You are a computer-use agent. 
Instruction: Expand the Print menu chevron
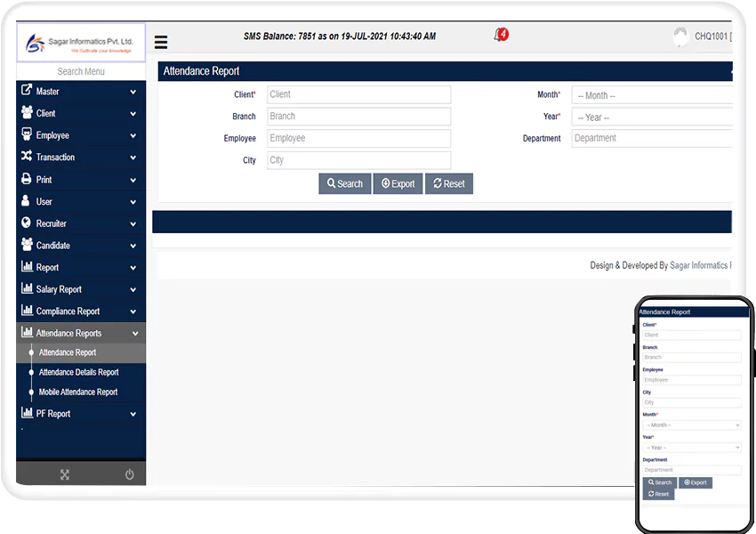133,180
